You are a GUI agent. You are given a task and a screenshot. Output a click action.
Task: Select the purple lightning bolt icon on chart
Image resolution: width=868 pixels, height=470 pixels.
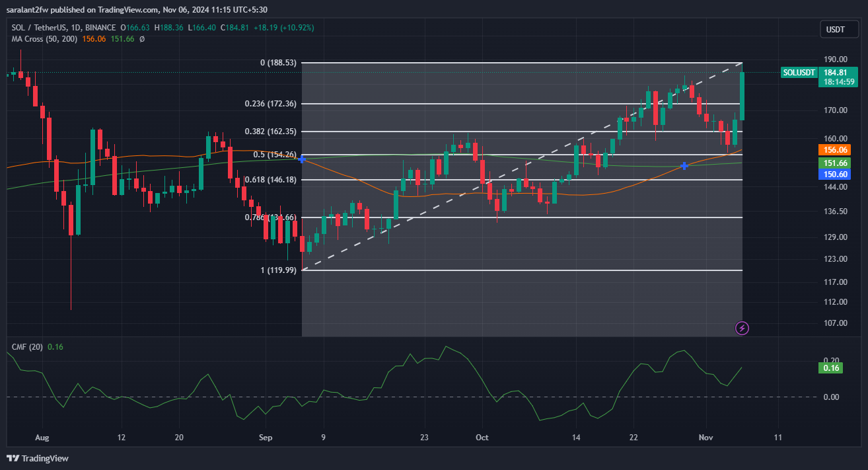point(741,328)
